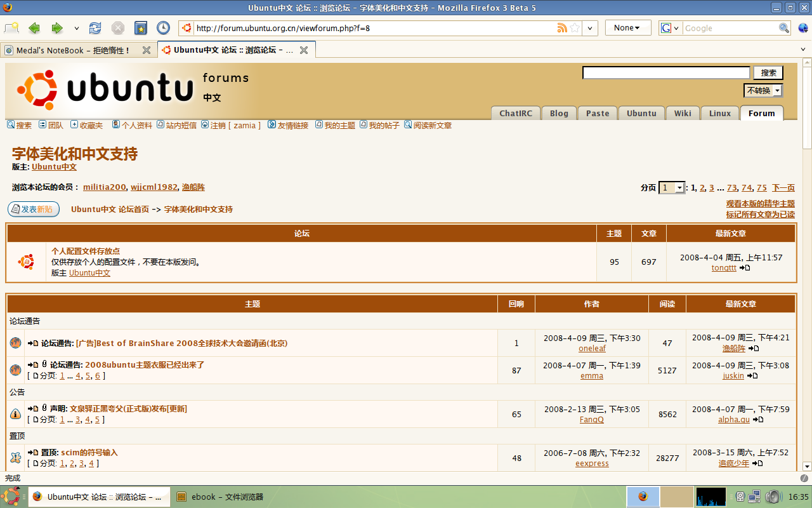Open the address bar history dropdown
Screen dimensions: 812x508
click(591, 28)
